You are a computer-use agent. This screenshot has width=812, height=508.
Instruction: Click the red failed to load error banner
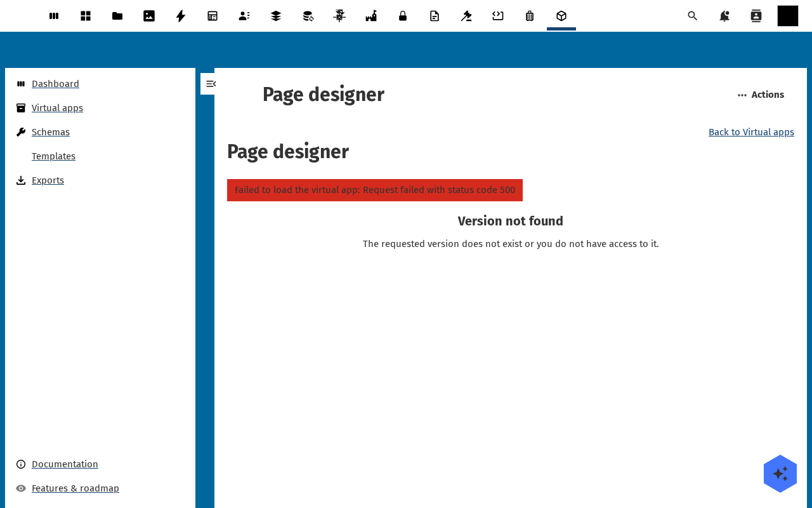click(375, 190)
